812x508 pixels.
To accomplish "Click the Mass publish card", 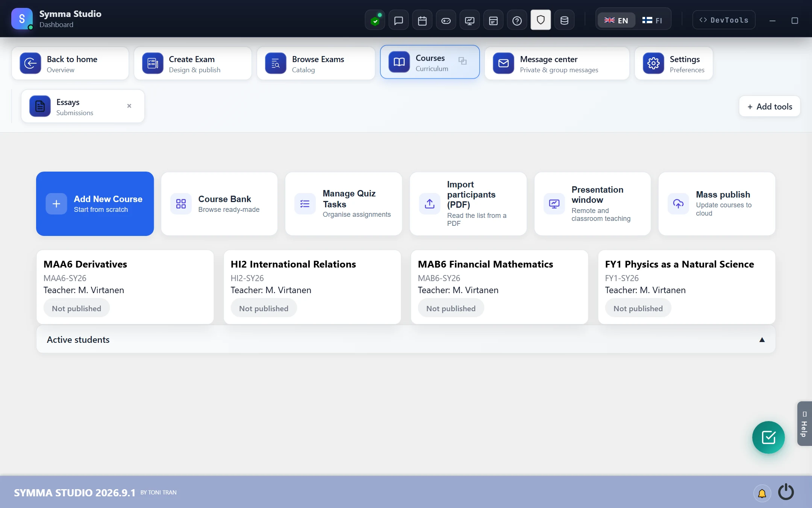I will (717, 204).
